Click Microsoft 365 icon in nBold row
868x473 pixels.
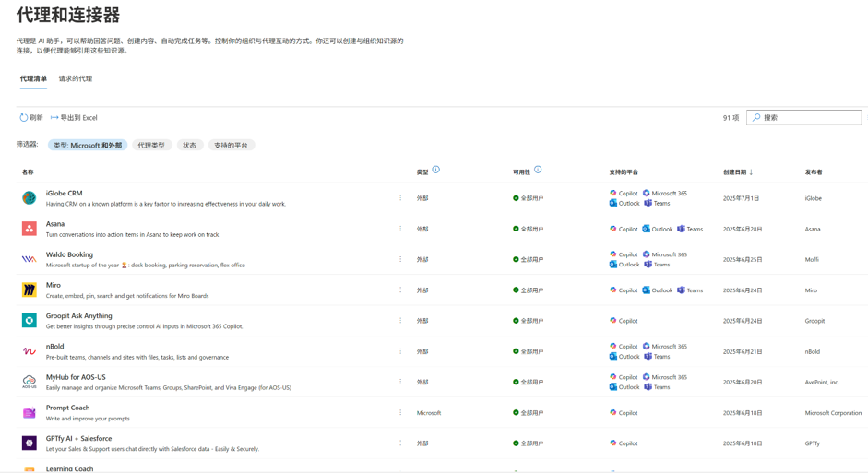point(646,347)
